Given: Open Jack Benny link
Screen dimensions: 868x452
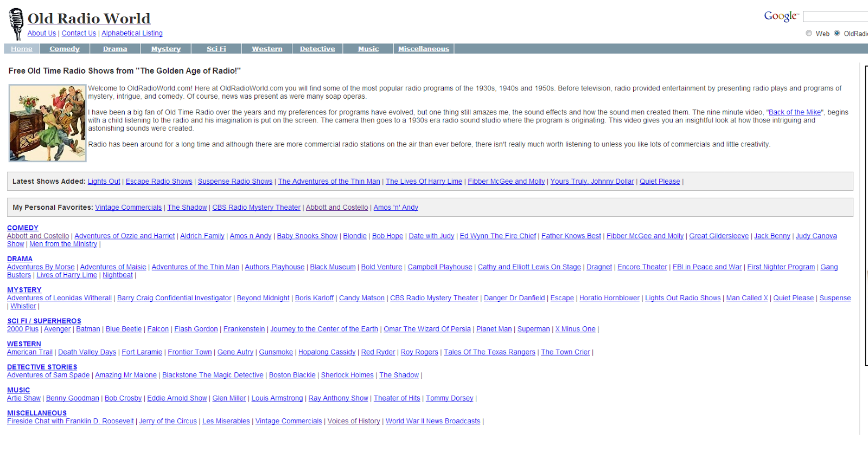Looking at the screenshot, I should [x=772, y=236].
